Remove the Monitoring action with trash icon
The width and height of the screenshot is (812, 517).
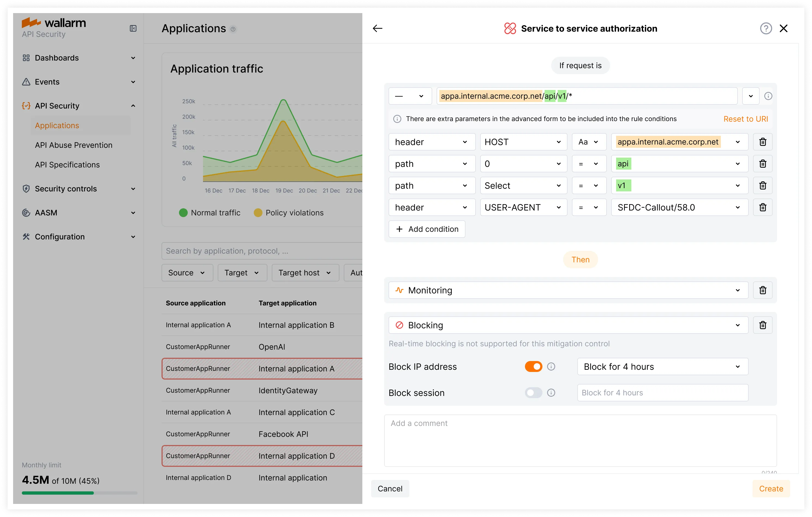pyautogui.click(x=762, y=290)
